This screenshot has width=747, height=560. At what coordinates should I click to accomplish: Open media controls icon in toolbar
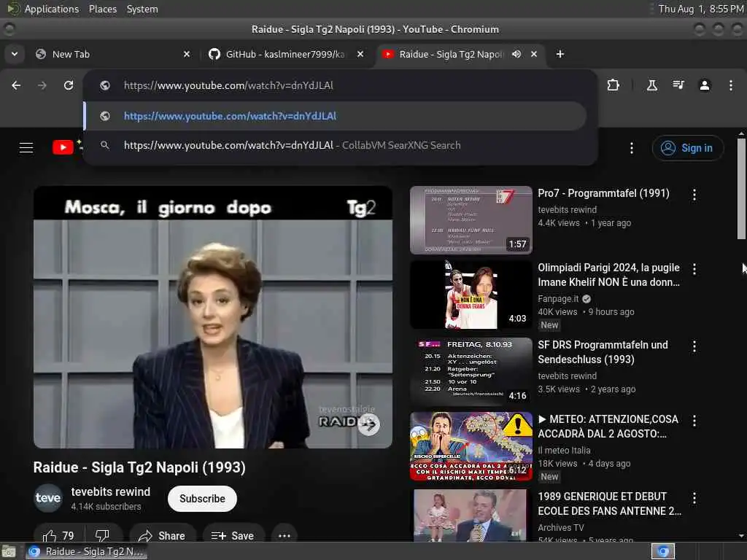[678, 85]
